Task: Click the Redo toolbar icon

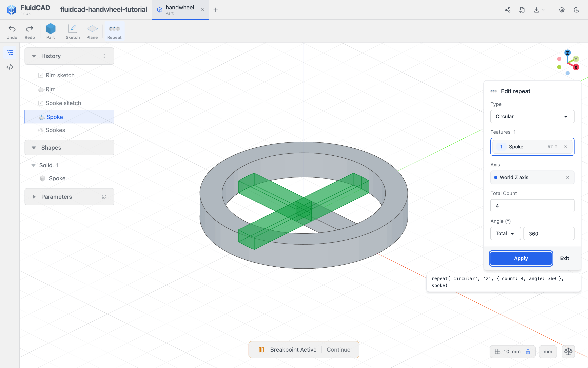Action: (x=30, y=32)
